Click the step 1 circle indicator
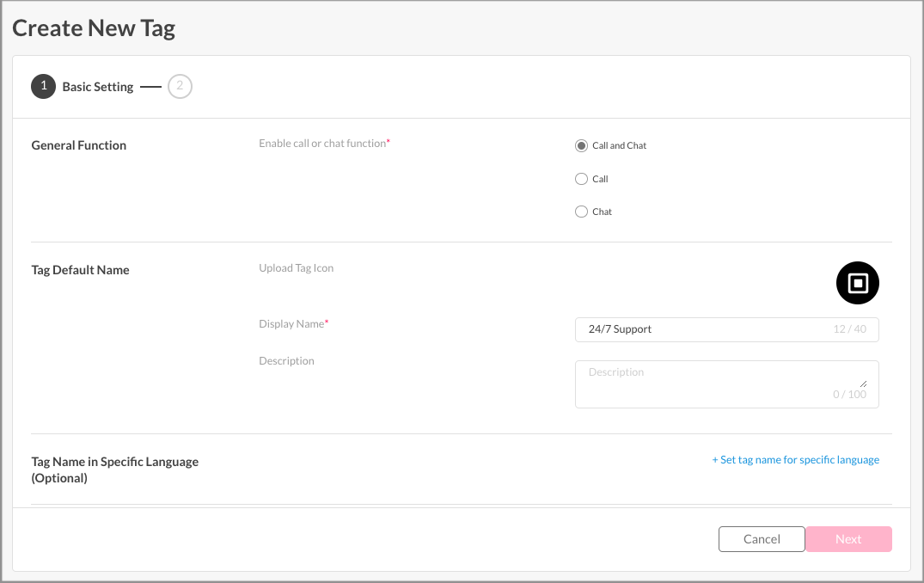This screenshot has width=924, height=583. pos(43,87)
